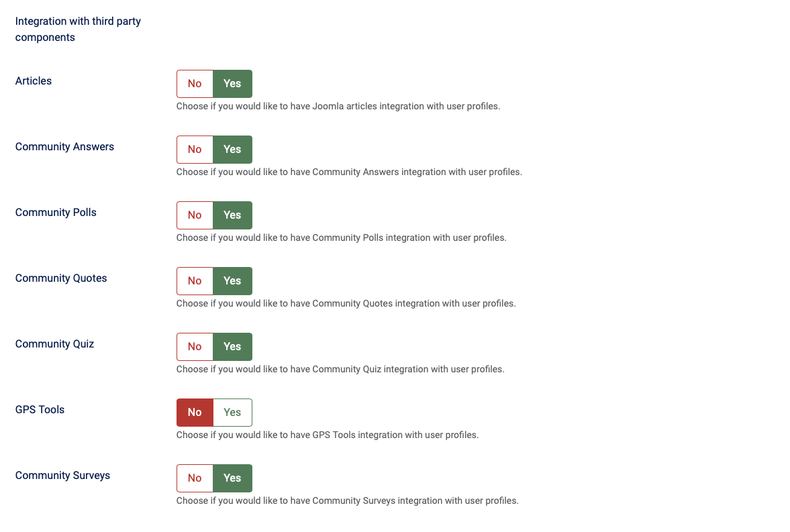Turn off Community Surveys integration

(195, 478)
